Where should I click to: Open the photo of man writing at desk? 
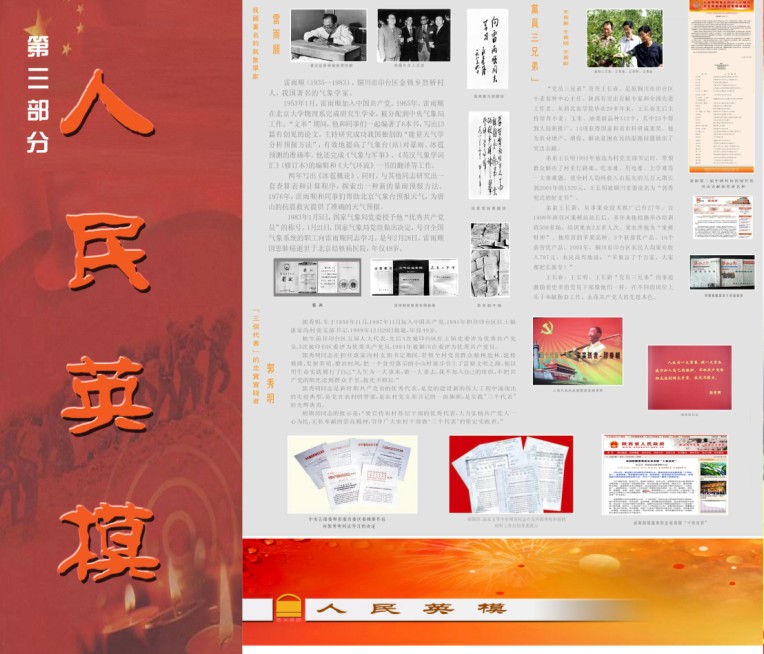[328, 35]
